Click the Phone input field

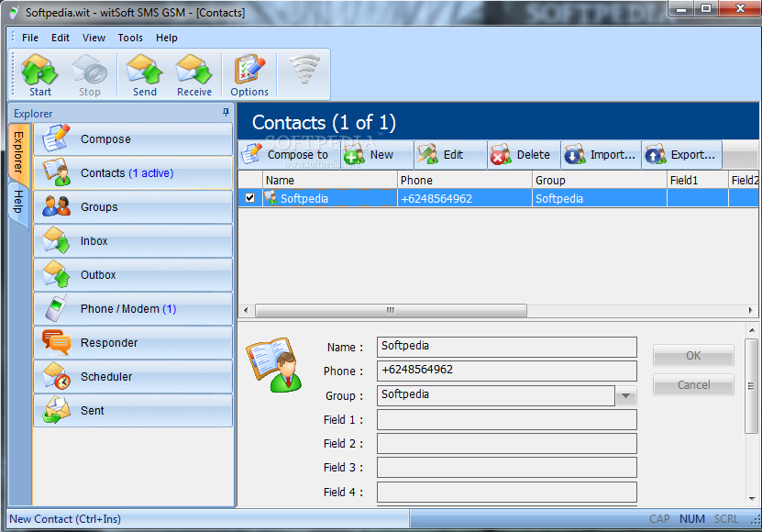pos(506,371)
